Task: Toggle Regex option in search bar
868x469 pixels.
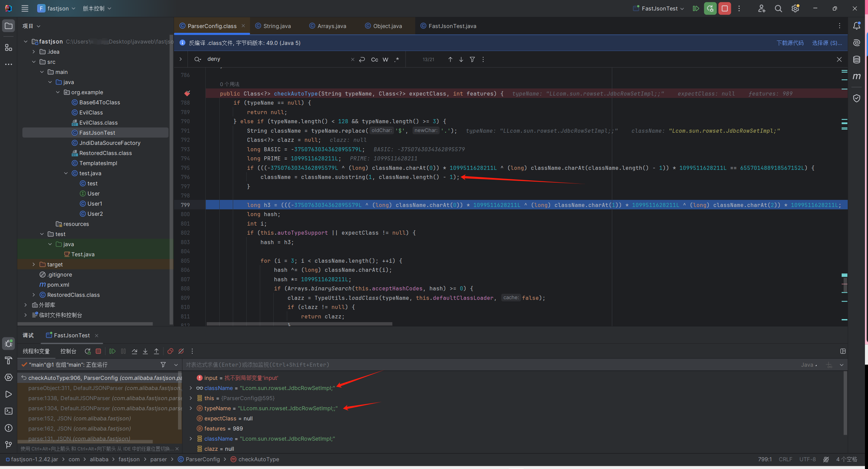Action: click(396, 59)
